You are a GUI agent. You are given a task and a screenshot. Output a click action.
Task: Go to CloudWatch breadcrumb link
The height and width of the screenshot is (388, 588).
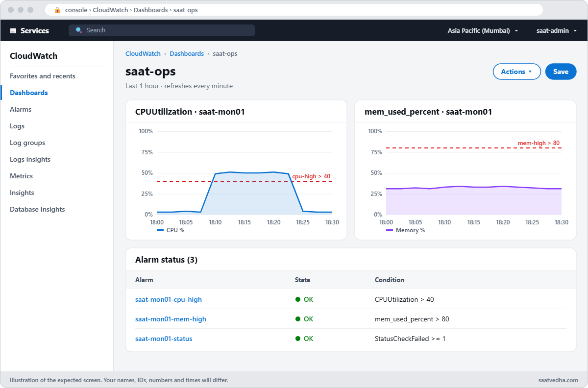pos(143,53)
